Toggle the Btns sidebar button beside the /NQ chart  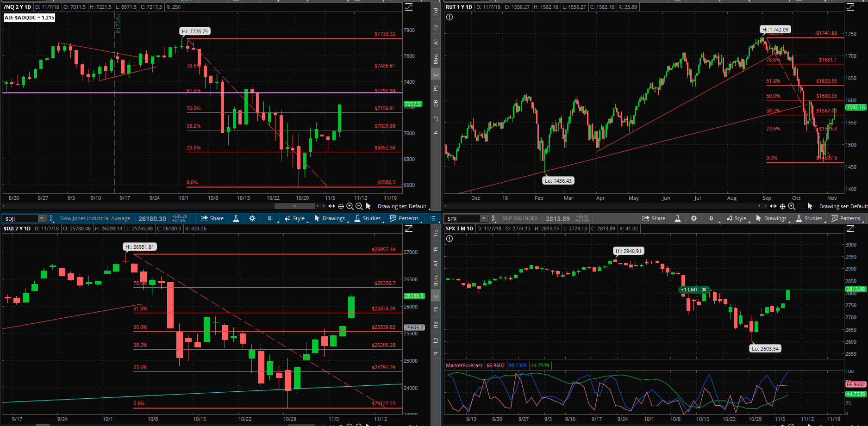point(436,59)
